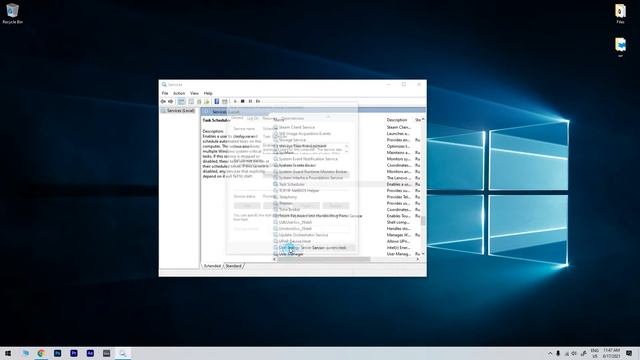
Task: Click the gear icon beside Telephony
Action: [276, 197]
